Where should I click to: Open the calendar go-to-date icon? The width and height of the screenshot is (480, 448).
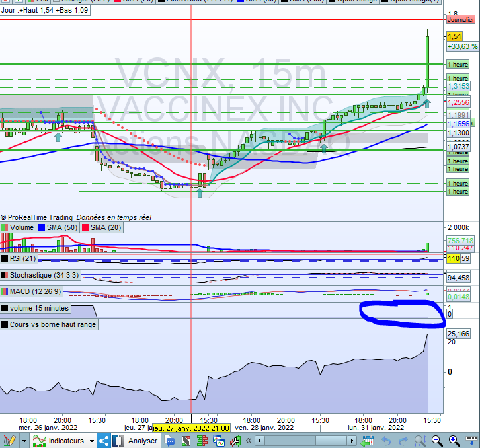coord(367,441)
